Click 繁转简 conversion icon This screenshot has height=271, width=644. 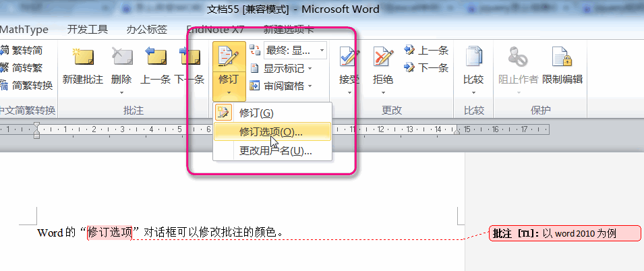coord(4,51)
